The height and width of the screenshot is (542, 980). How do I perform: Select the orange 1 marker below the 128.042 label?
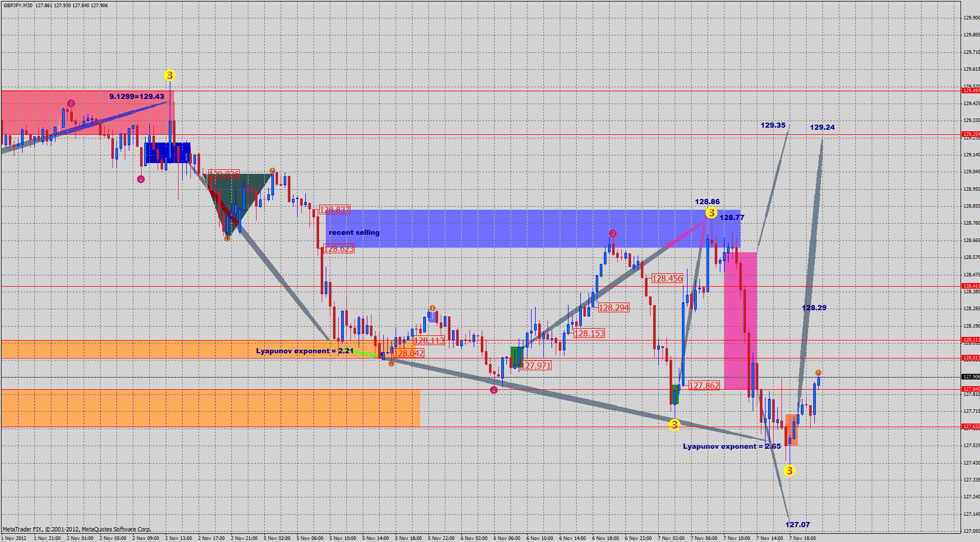point(391,364)
